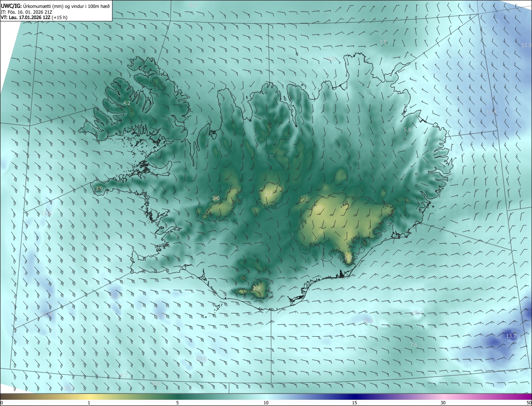
Task: Click the color scale tick label 5
Action: coord(177,403)
